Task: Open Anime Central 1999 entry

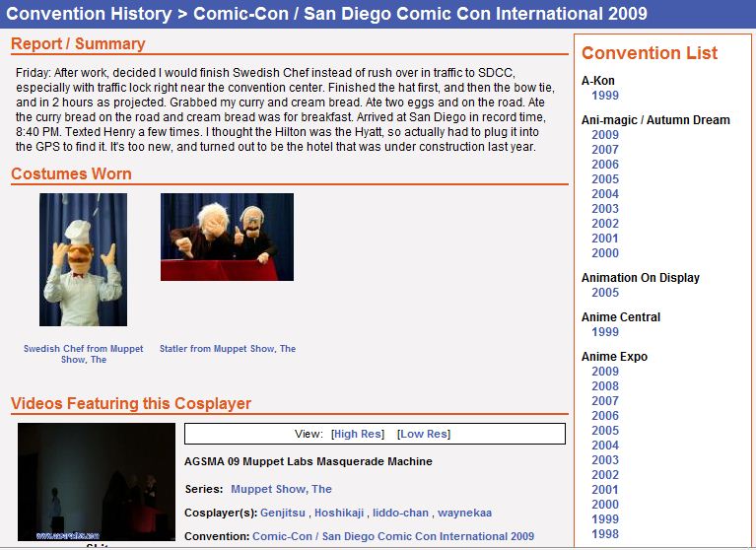Action: pos(605,331)
